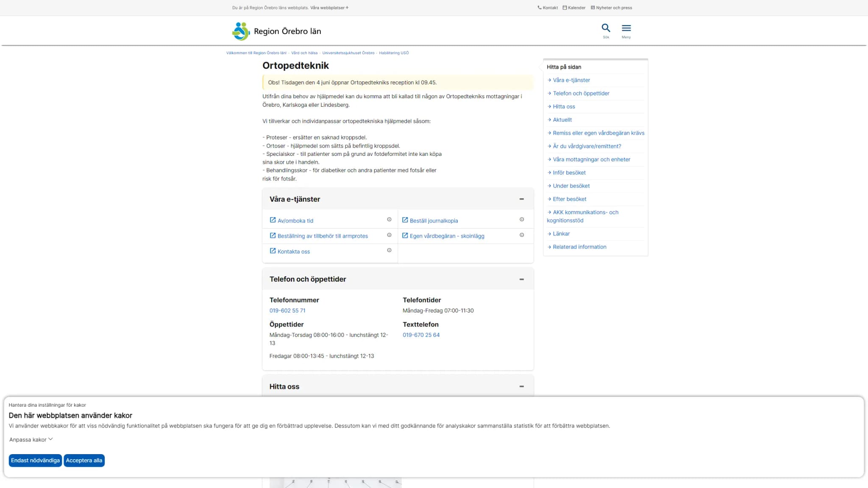Collapse the Hitta oss section
This screenshot has width=868, height=488.
[x=522, y=386]
